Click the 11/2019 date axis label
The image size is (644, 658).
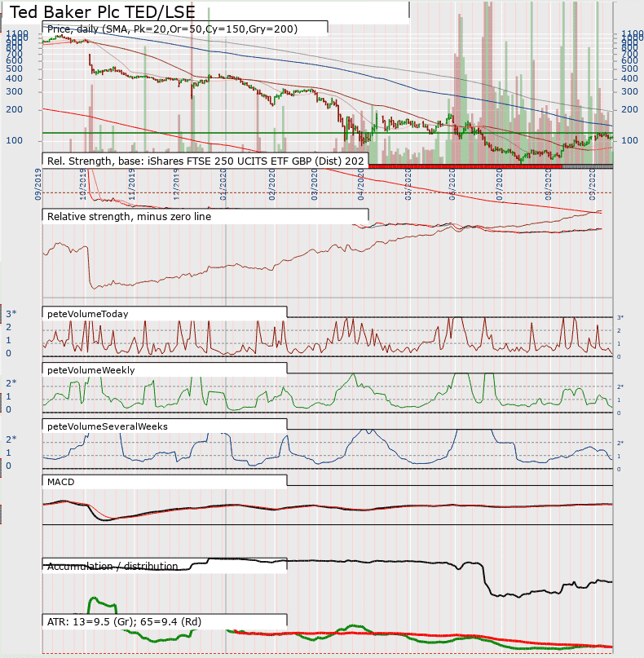tap(132, 184)
